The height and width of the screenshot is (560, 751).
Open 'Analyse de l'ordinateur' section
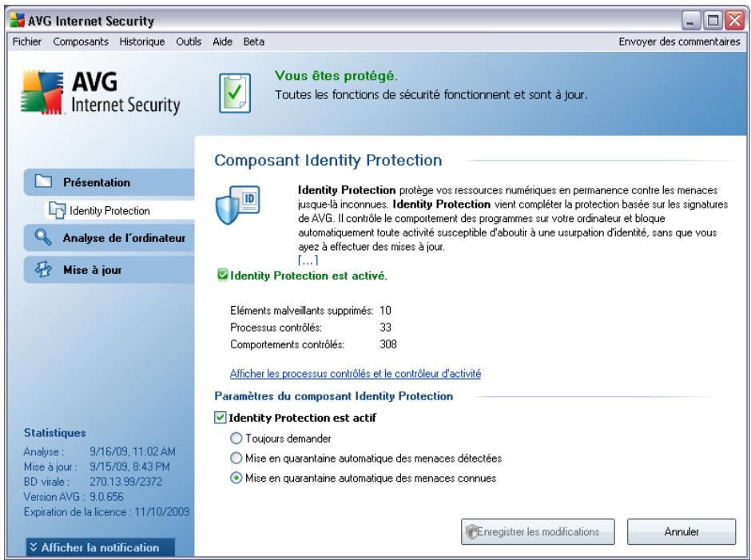pyautogui.click(x=109, y=237)
